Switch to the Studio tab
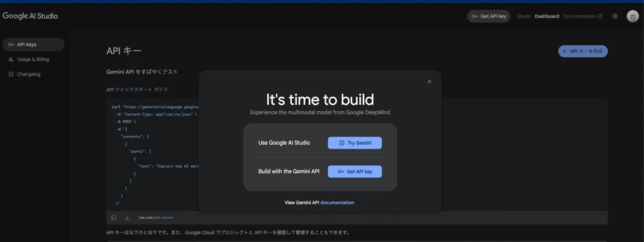This screenshot has height=242, width=644. pyautogui.click(x=524, y=16)
